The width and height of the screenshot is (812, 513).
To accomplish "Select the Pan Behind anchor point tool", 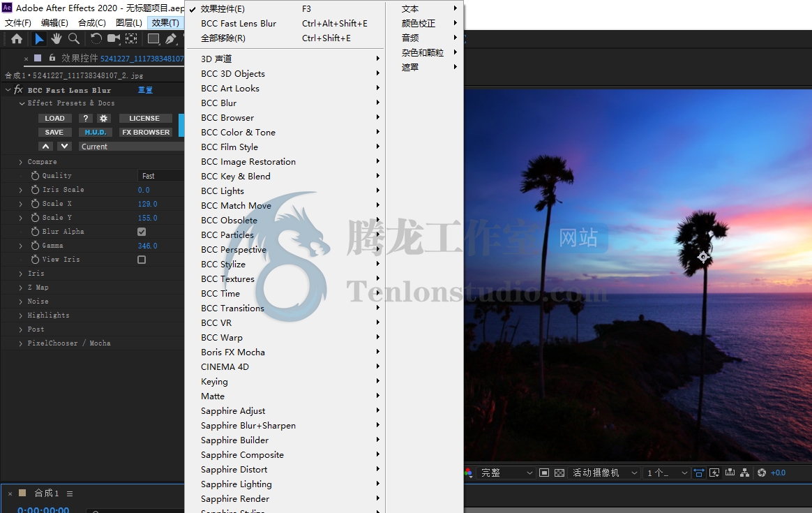I will 132,39.
